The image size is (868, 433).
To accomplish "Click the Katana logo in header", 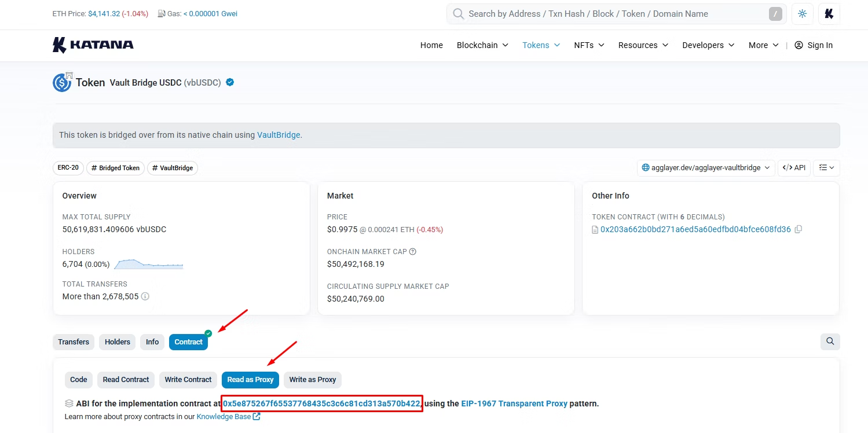I will point(93,45).
